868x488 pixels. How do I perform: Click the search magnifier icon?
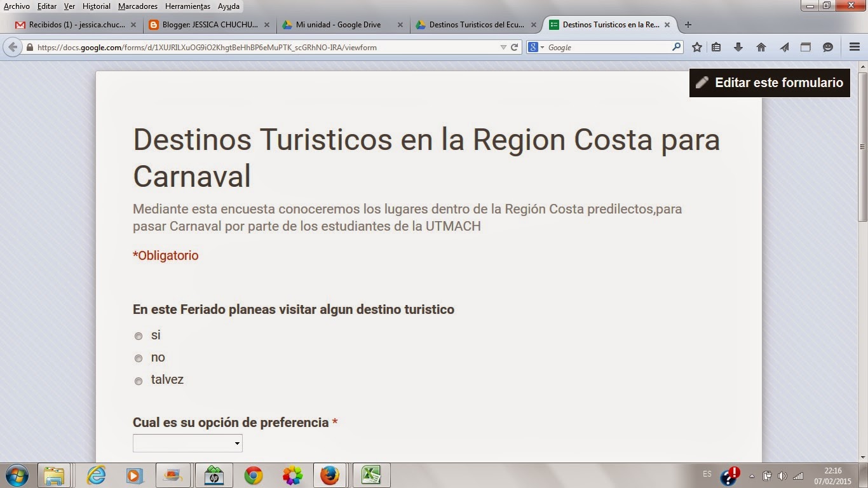click(x=677, y=46)
